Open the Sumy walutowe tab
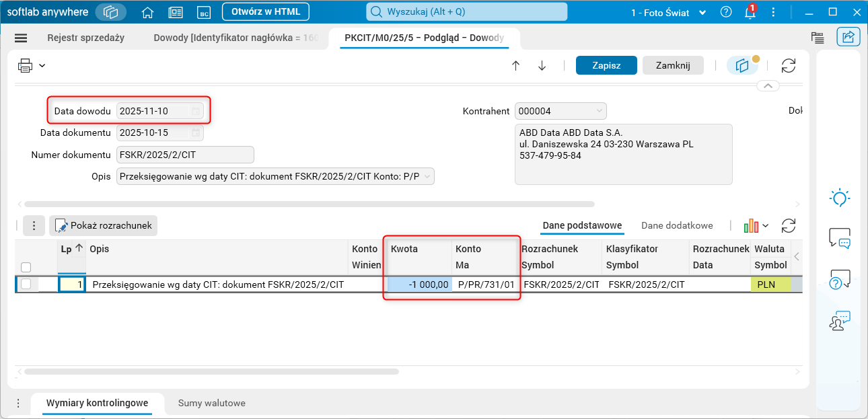The height and width of the screenshot is (419, 868). pos(212,404)
